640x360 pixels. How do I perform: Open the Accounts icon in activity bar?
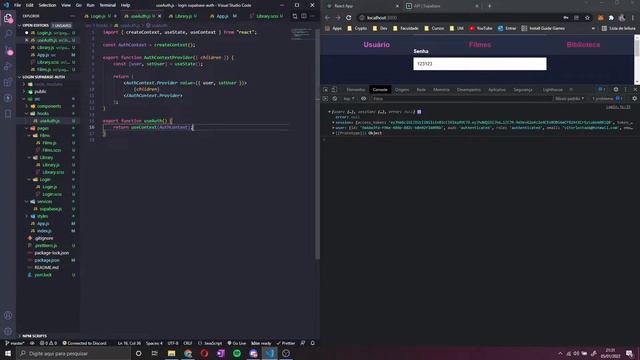click(x=8, y=316)
